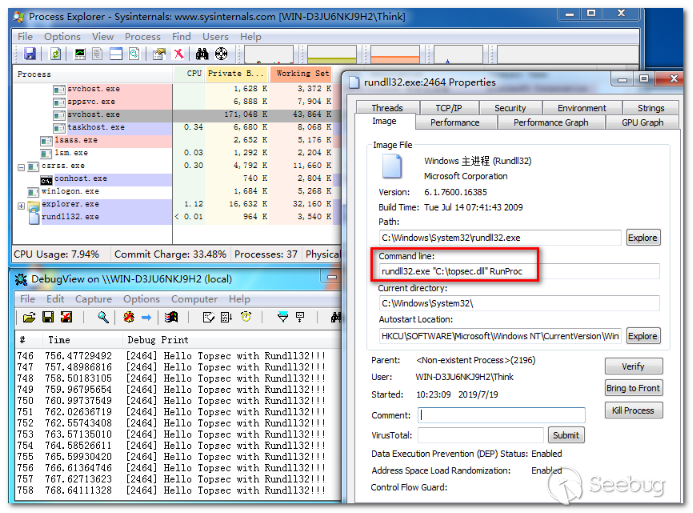The height and width of the screenshot is (513, 693).
Task: Click the Save icon in Process Explorer toolbar
Action: click(29, 53)
